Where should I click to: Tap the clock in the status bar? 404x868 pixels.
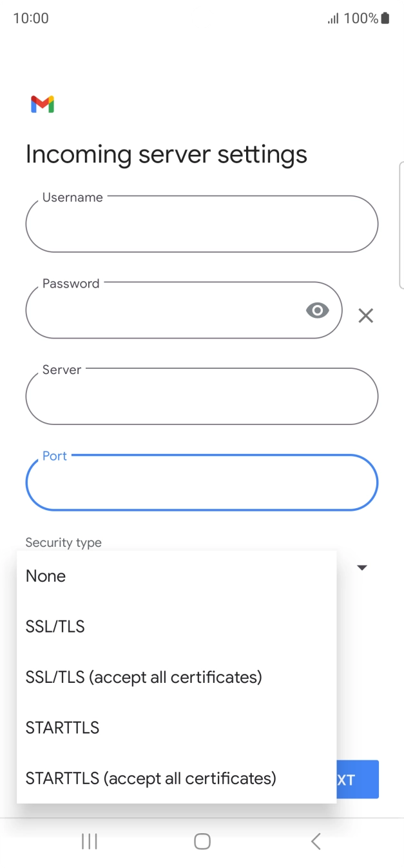pos(30,18)
